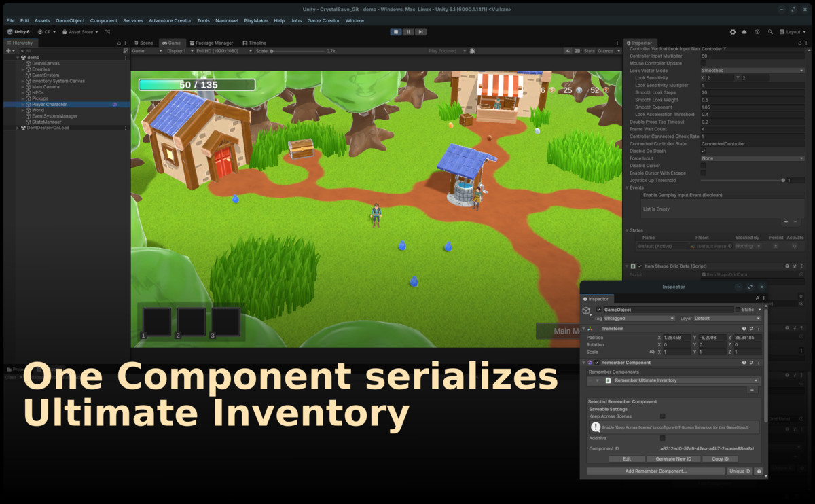Click the version control icon beside Asset Store

click(x=107, y=31)
